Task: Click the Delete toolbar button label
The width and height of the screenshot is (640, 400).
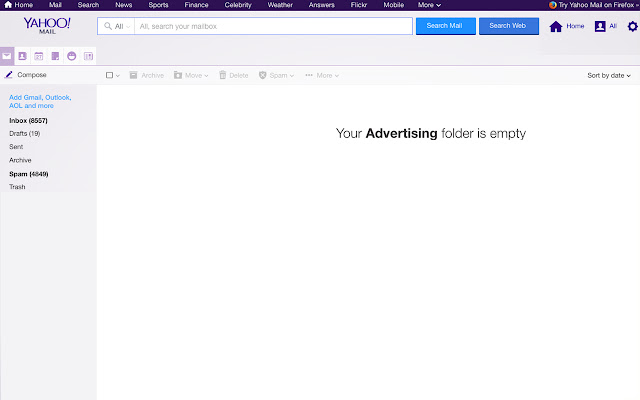Action: (239, 76)
